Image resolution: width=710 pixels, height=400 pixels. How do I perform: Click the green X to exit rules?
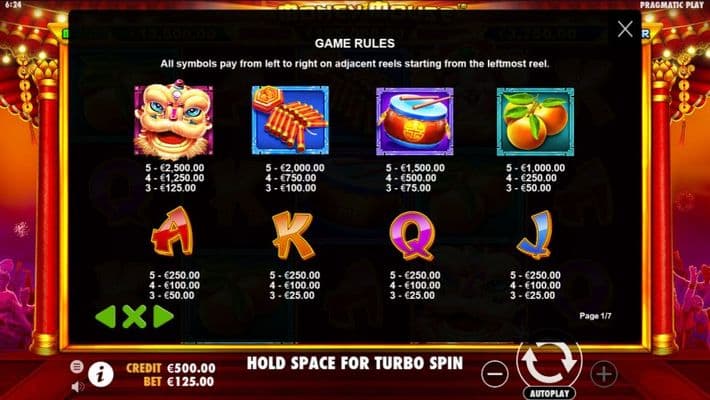pos(134,316)
